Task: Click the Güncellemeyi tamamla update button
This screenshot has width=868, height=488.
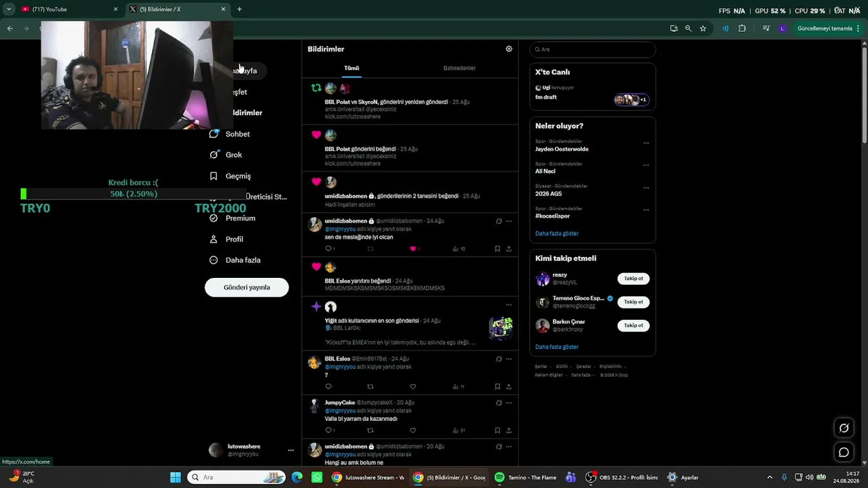Action: pyautogui.click(x=825, y=28)
